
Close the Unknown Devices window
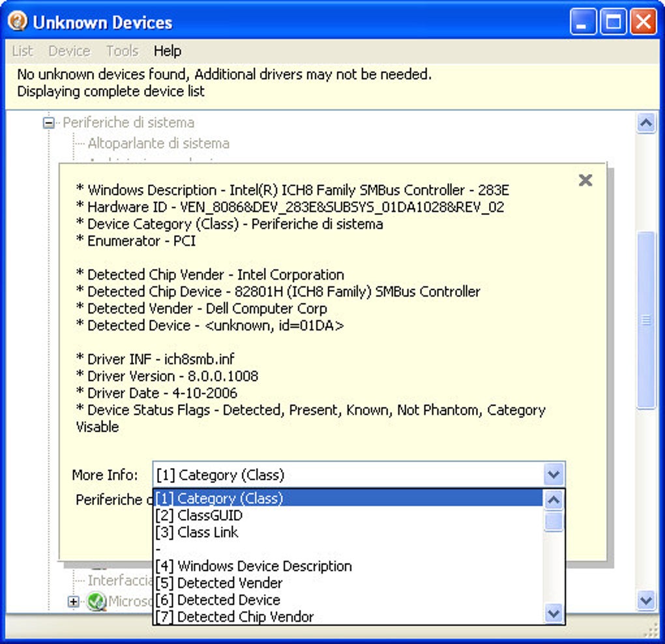point(643,22)
